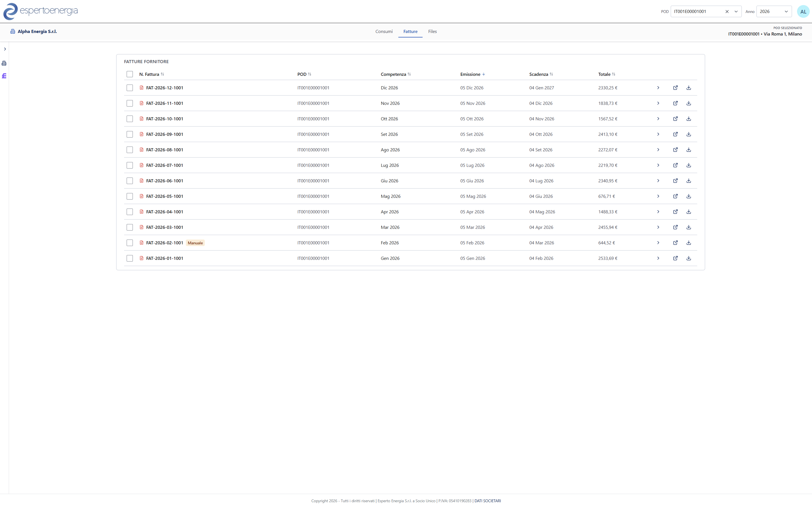The height and width of the screenshot is (507, 812).
Task: Open the Anno year dropdown
Action: pos(774,11)
